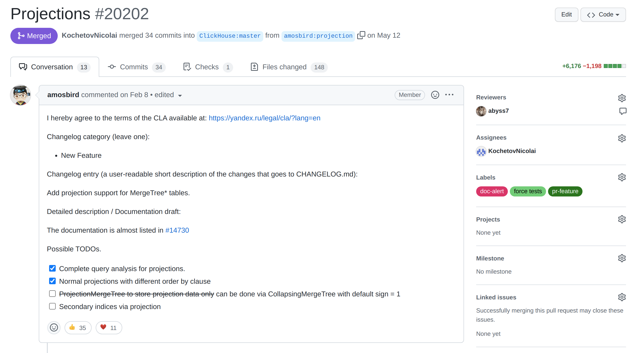The height and width of the screenshot is (353, 644).
Task: Open the Yandex CLA link
Action: point(265,118)
